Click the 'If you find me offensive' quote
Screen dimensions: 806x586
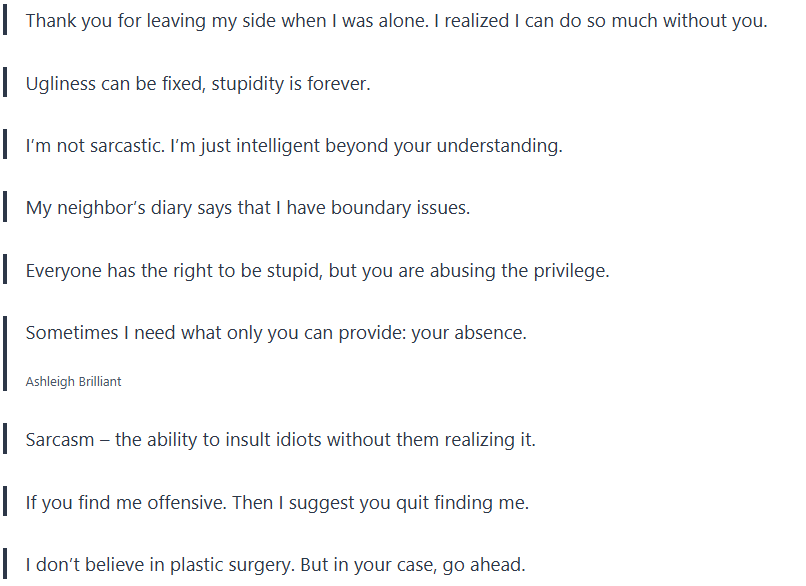pyautogui.click(x=277, y=503)
